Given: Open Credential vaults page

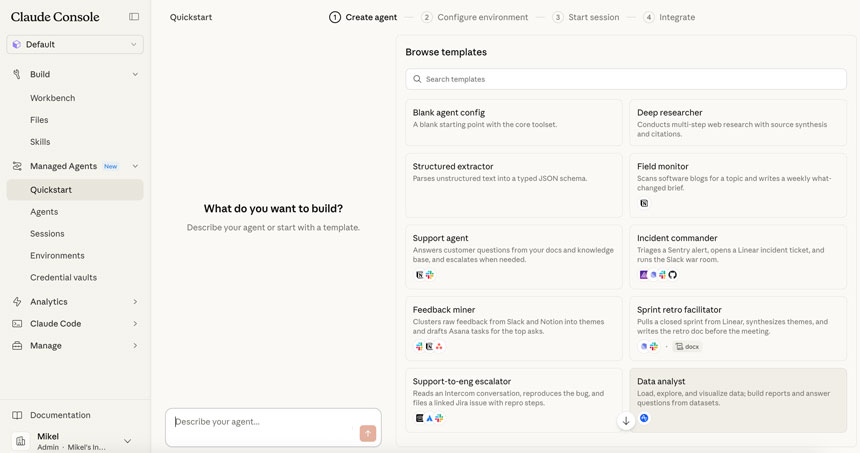Looking at the screenshot, I should coord(63,278).
